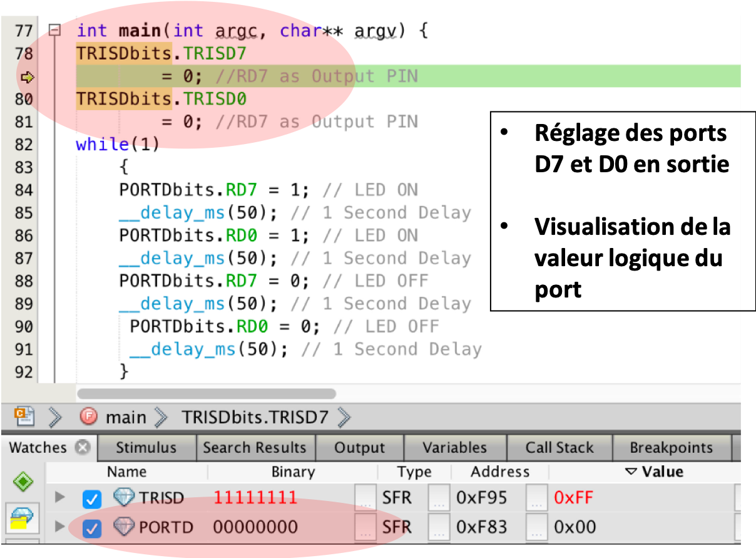
Task: Select TRISDbits.TRISD7 in the breadcrumb bar
Action: (255, 417)
